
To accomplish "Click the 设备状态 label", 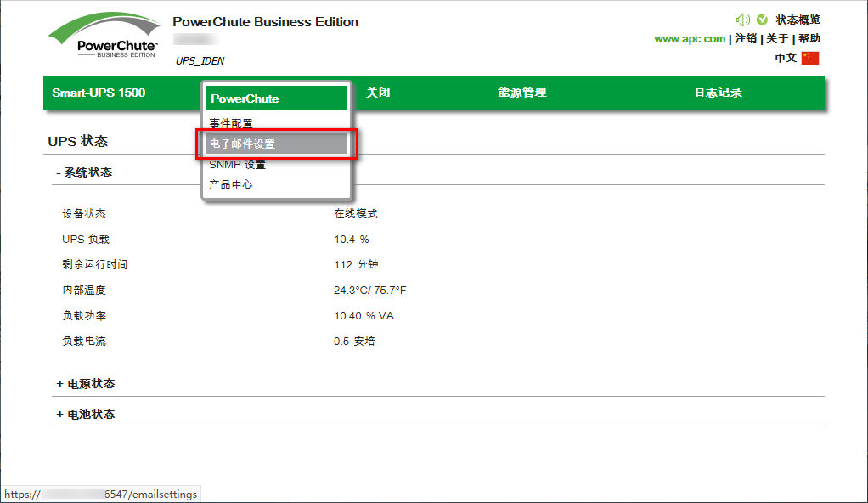I will click(83, 214).
